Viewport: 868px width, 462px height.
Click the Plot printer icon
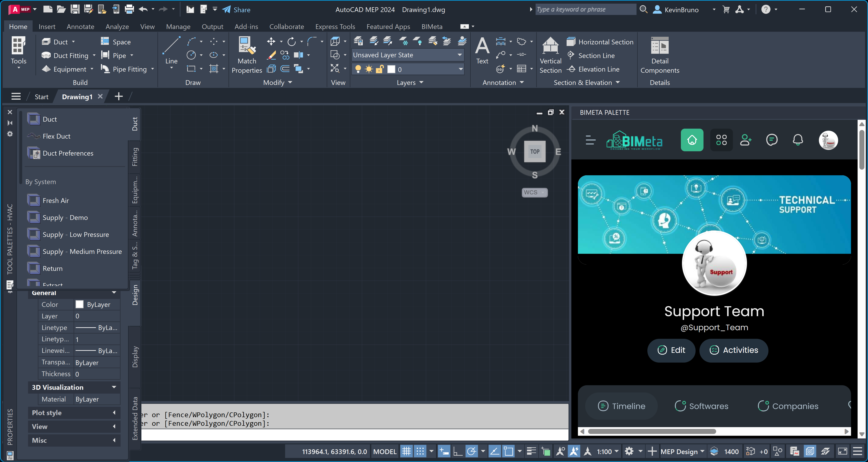pos(129,10)
